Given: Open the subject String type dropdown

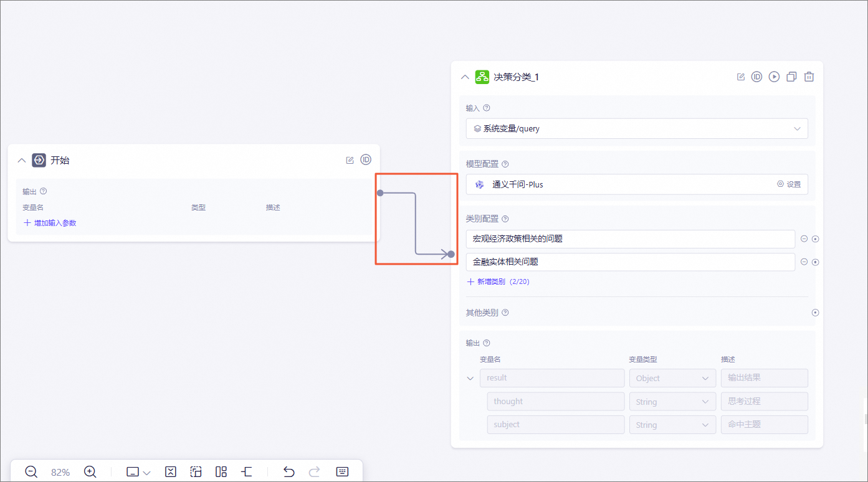Looking at the screenshot, I should (672, 425).
